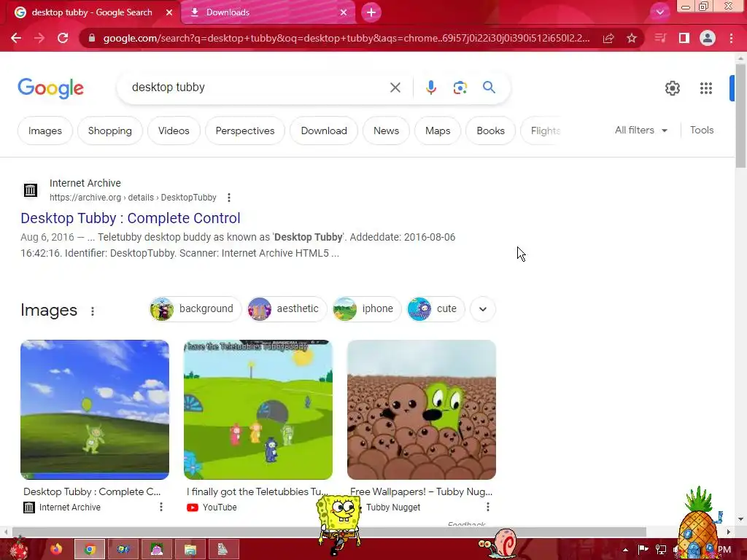Image resolution: width=747 pixels, height=560 pixels.
Task: Switch to the Downloads tab
Action: click(268, 12)
